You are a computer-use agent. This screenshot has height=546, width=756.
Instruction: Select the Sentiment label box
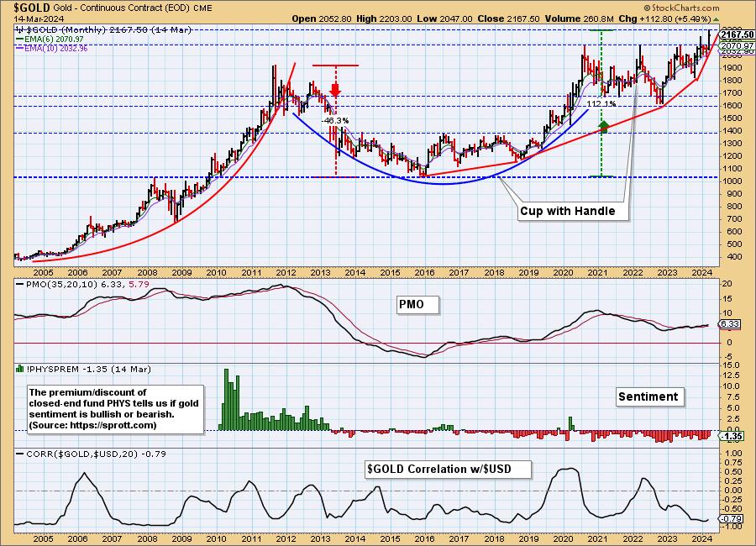(648, 396)
